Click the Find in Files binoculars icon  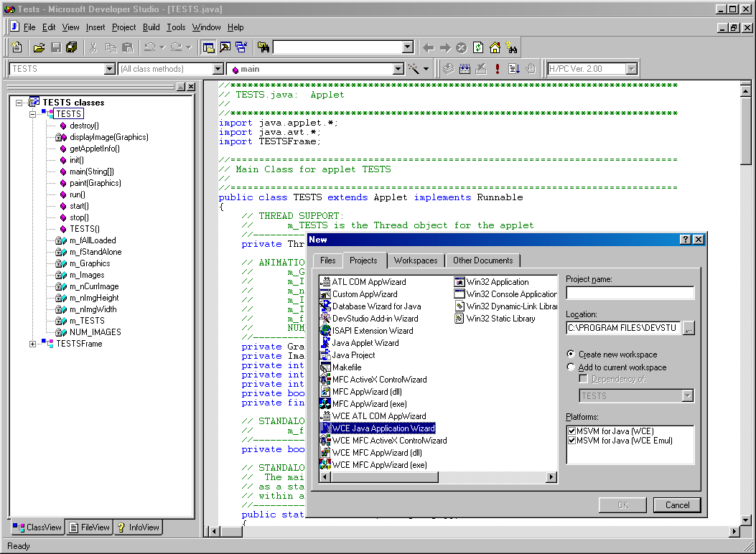[263, 47]
